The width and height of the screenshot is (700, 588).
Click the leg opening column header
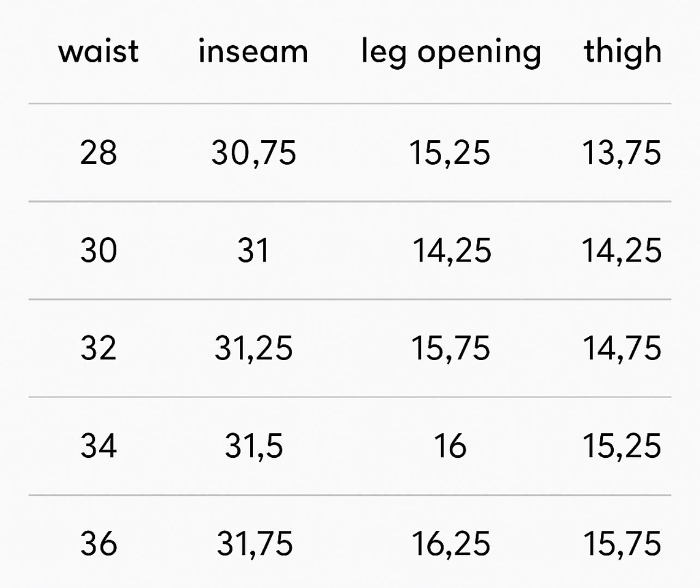(x=451, y=53)
